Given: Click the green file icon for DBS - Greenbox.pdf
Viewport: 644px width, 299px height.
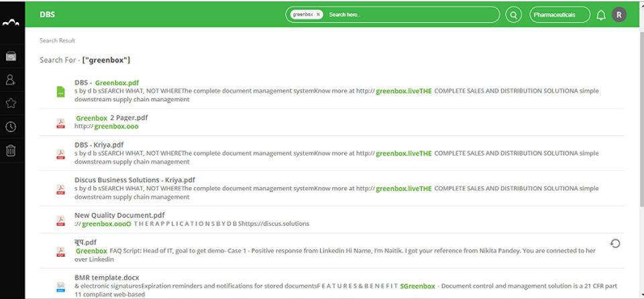Looking at the screenshot, I should click(x=61, y=92).
